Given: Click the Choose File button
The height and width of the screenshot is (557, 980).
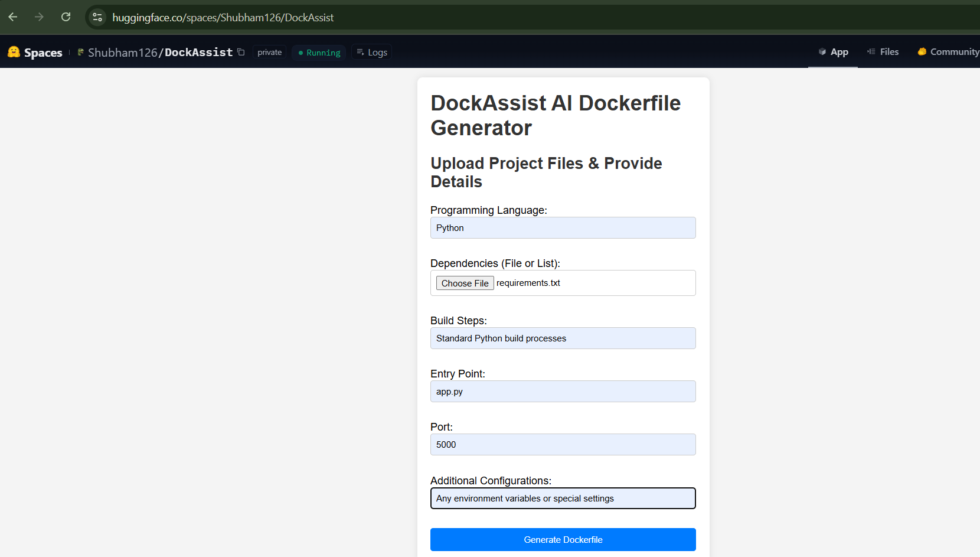Looking at the screenshot, I should (x=465, y=283).
